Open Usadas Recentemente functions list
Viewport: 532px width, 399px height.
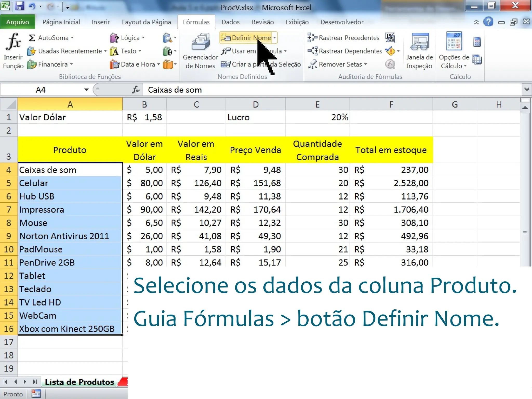[x=67, y=51]
